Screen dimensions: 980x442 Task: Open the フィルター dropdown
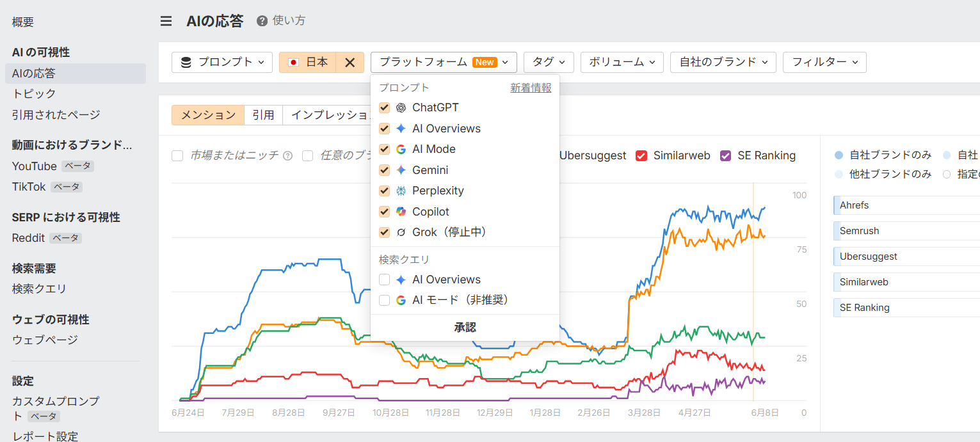click(x=825, y=62)
